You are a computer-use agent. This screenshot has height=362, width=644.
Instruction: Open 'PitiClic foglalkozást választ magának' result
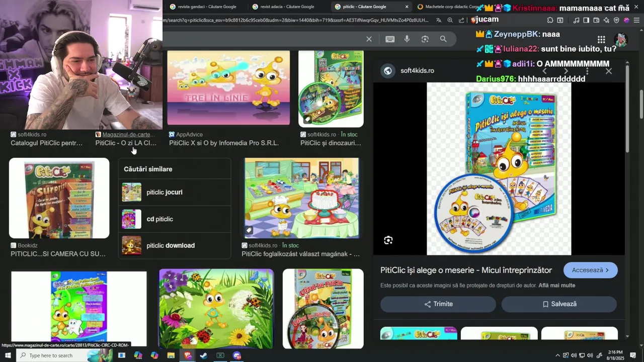pyautogui.click(x=300, y=254)
